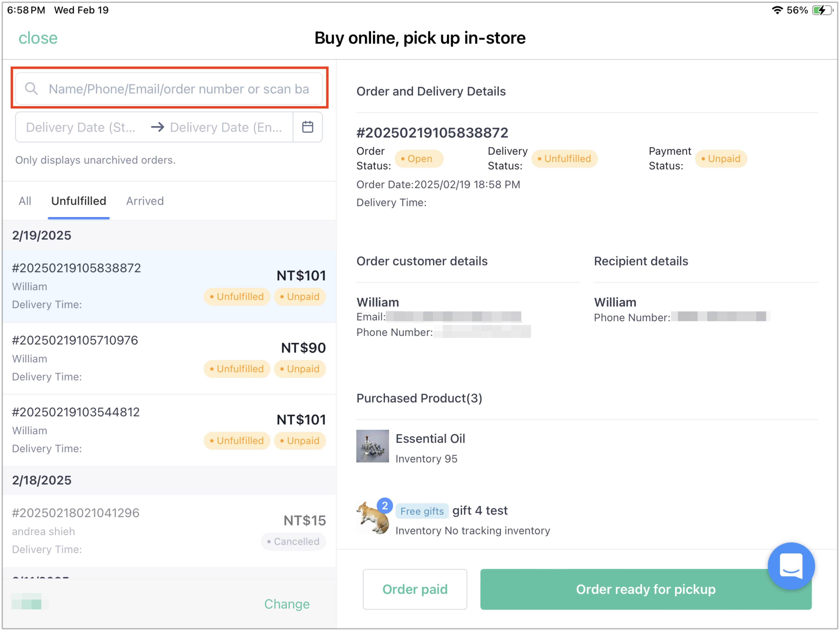The width and height of the screenshot is (840, 631).
Task: Focus the Name/Phone/Email search field
Action: coord(179,89)
